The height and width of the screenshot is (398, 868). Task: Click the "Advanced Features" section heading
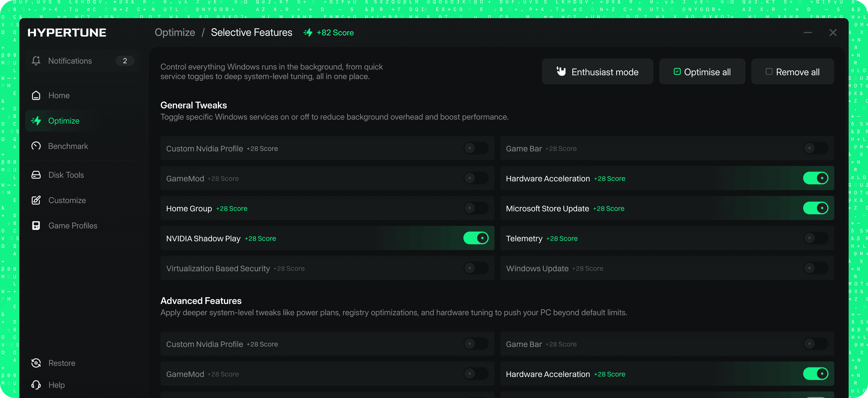[x=201, y=300]
